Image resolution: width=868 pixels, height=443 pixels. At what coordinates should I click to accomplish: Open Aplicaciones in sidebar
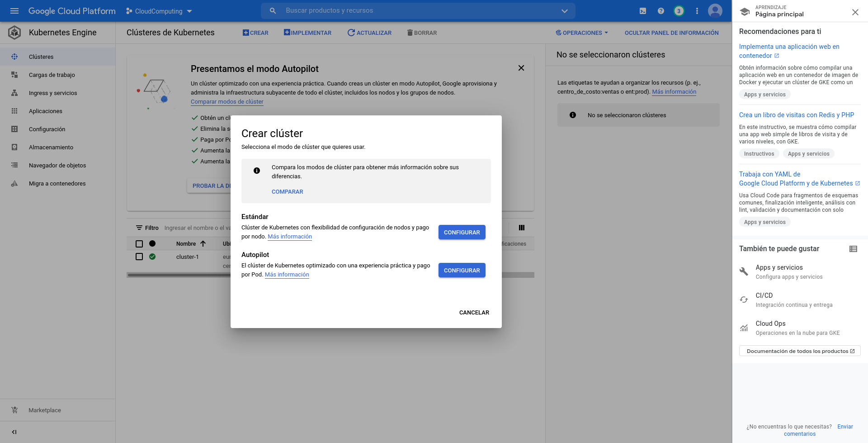[x=57, y=111]
